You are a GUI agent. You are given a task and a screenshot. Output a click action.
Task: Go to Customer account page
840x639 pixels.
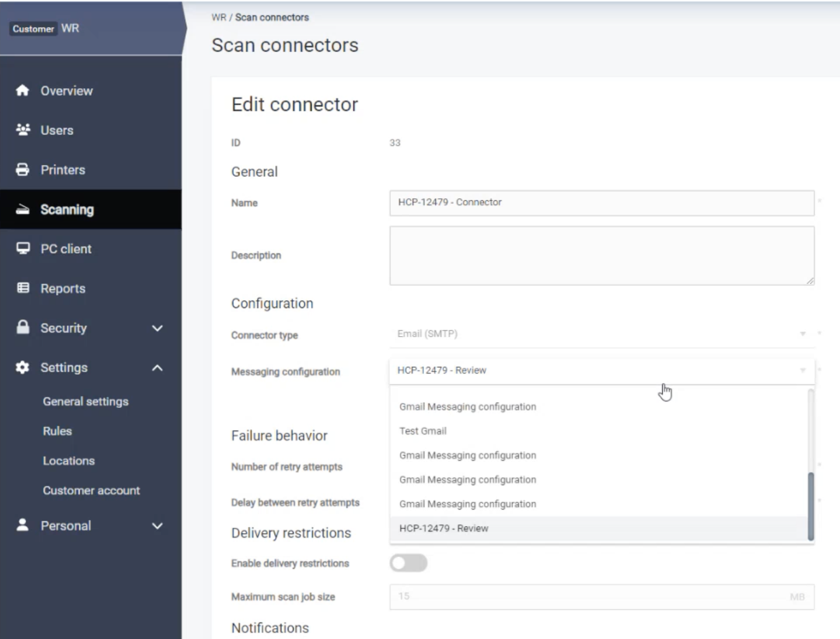pyautogui.click(x=91, y=490)
